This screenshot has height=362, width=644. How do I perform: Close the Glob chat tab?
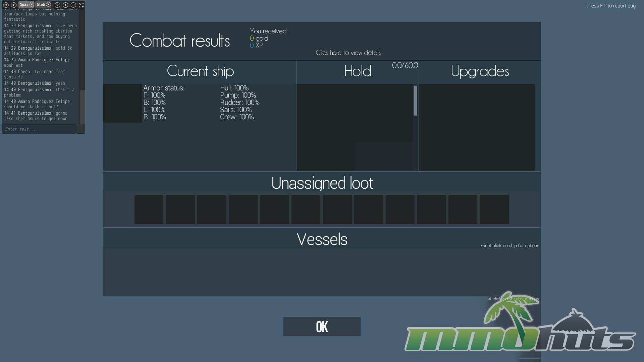pyautogui.click(x=48, y=4)
